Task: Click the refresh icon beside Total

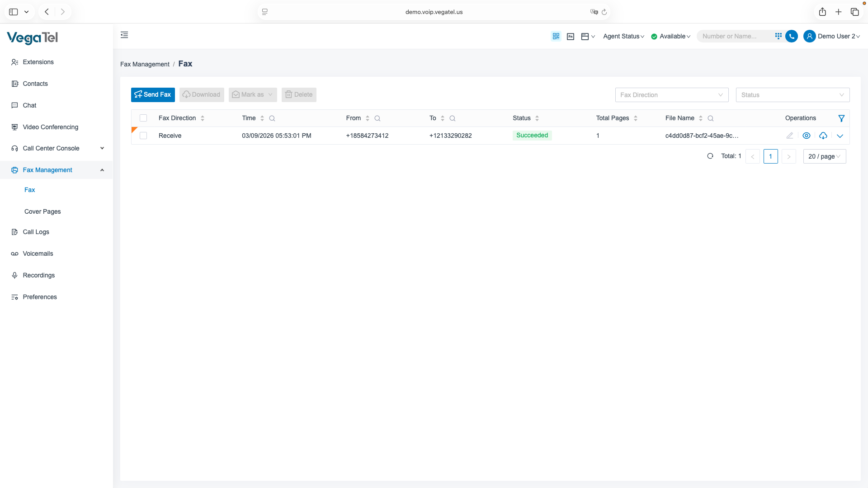Action: (710, 156)
